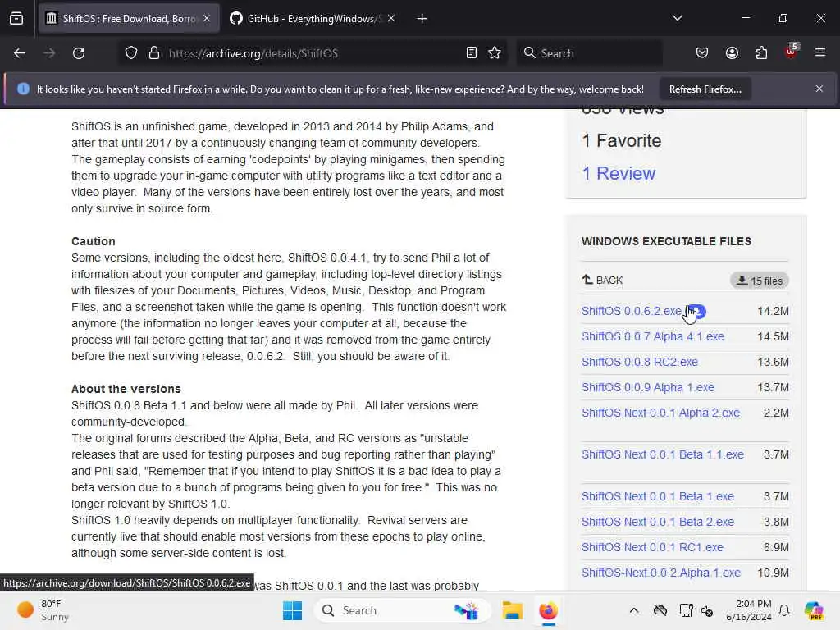This screenshot has width=840, height=630.
Task: Open a new browser tab
Action: click(x=422, y=19)
